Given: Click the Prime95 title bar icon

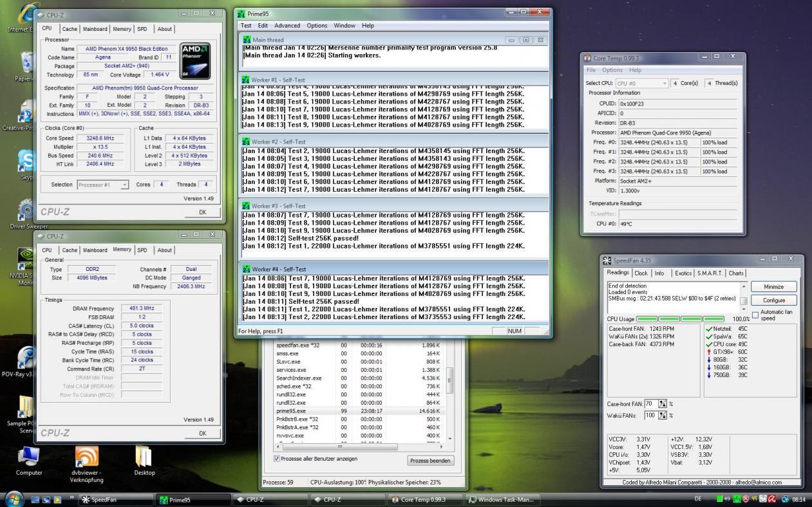Looking at the screenshot, I should tap(241, 14).
